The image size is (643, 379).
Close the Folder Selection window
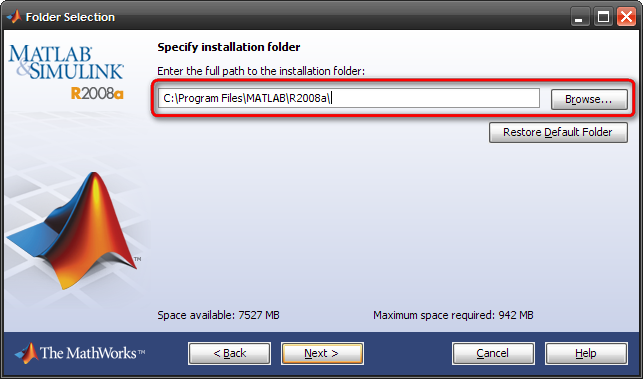tap(626, 17)
